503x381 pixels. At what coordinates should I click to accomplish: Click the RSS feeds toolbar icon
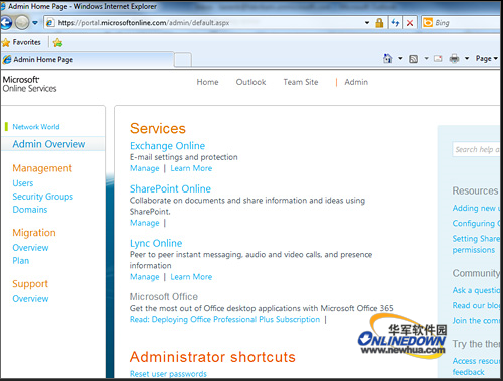coord(413,59)
